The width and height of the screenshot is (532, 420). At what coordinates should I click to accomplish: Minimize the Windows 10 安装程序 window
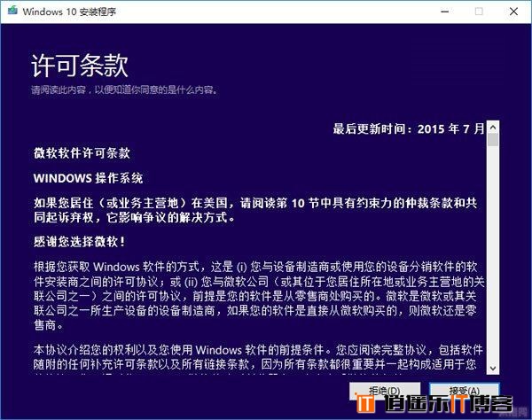pos(445,12)
